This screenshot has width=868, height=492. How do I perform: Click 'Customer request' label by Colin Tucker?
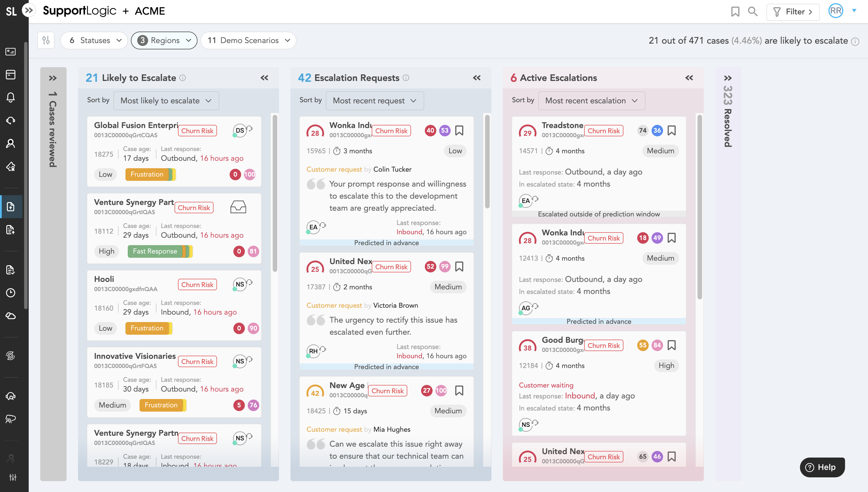pyautogui.click(x=334, y=169)
